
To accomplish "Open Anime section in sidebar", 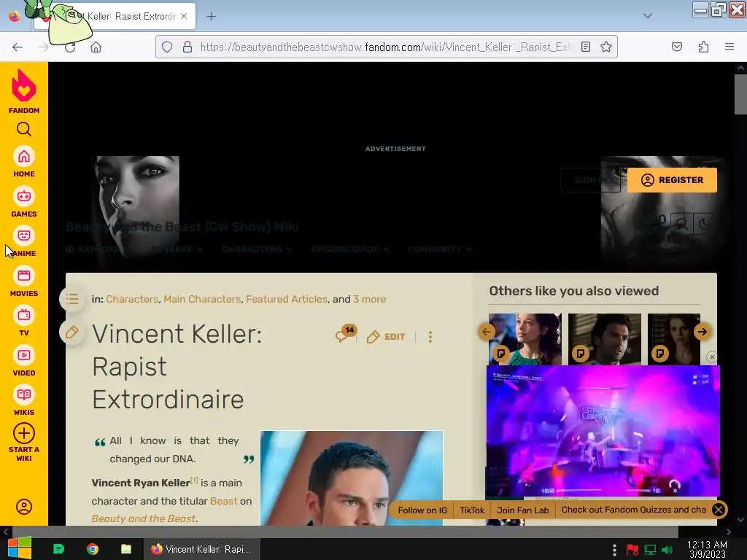I will [24, 242].
